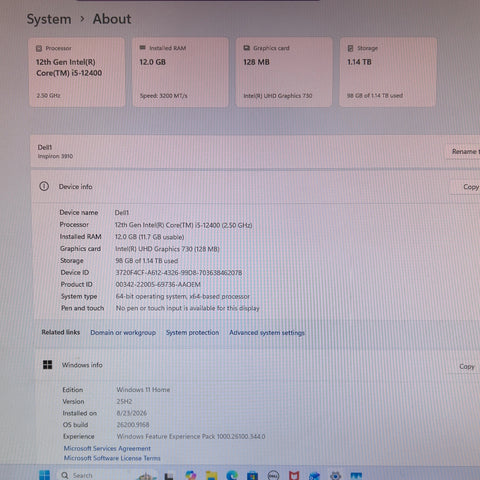Viewport: 480px width, 480px height.
Task: Open Domain or workgroup link
Action: pos(123,333)
